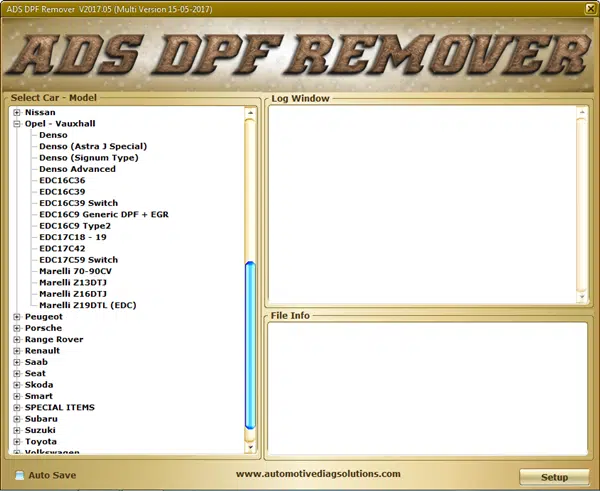Expand the Porsche plus icon
The width and height of the screenshot is (600, 491).
(17, 328)
